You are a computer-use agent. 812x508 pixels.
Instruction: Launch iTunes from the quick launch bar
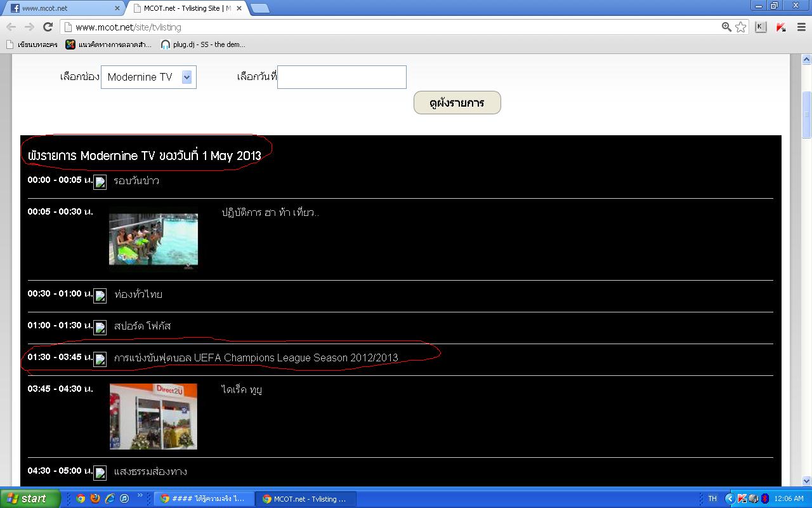tap(124, 498)
